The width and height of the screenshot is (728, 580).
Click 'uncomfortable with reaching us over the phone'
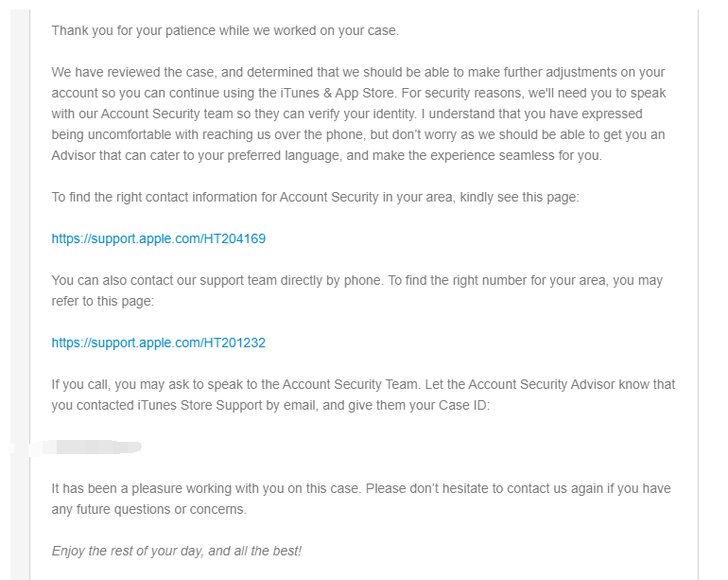click(x=229, y=134)
